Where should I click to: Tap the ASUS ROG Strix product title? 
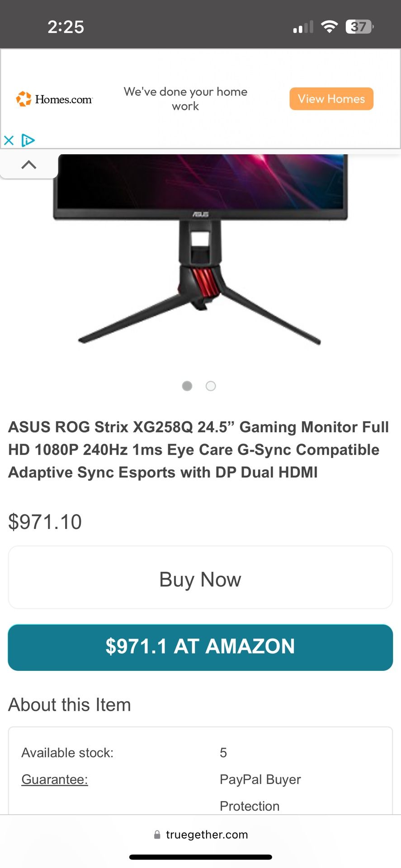(x=199, y=449)
